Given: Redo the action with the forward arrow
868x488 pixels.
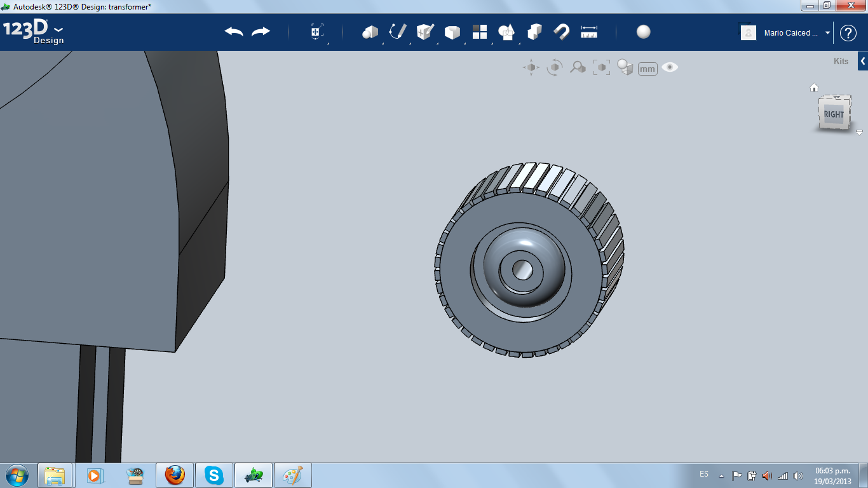Looking at the screenshot, I should pos(261,32).
